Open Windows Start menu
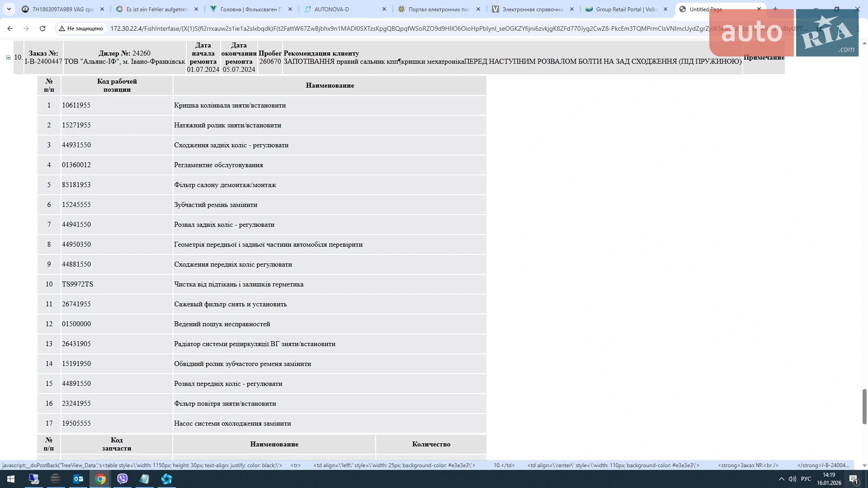The width and height of the screenshot is (868, 488). (x=11, y=479)
